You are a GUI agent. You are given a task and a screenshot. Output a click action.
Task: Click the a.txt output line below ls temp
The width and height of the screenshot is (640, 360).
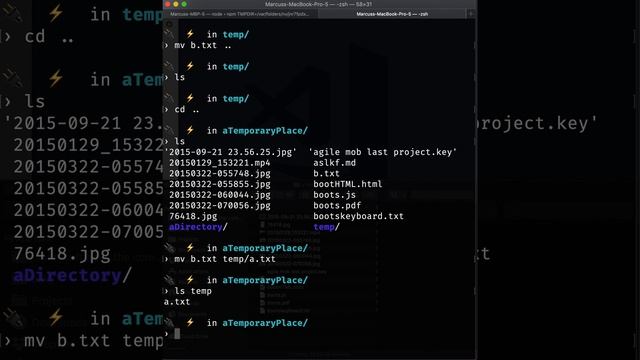point(177,302)
